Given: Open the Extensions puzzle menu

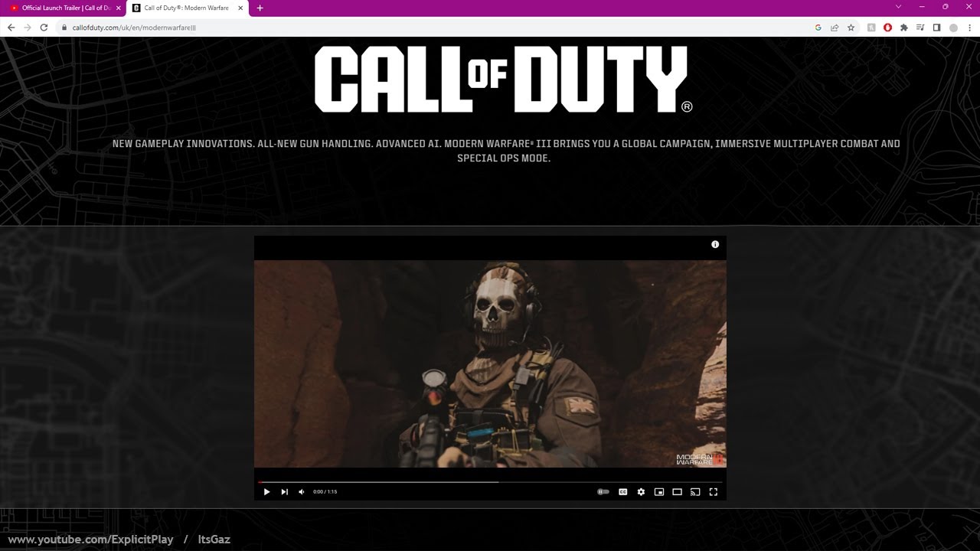Looking at the screenshot, I should click(904, 28).
